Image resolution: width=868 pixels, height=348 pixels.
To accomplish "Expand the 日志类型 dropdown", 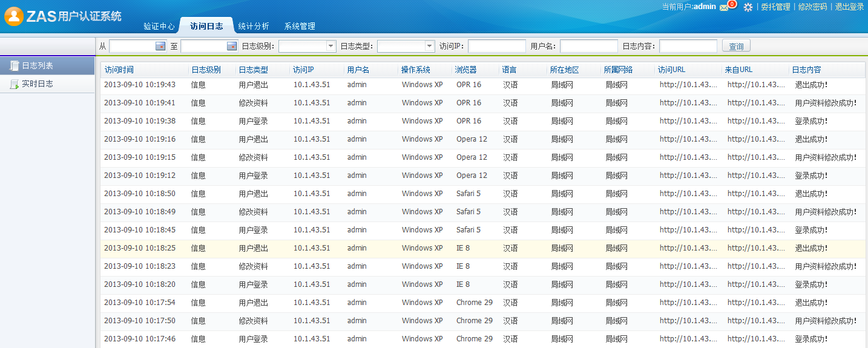I will tap(429, 46).
